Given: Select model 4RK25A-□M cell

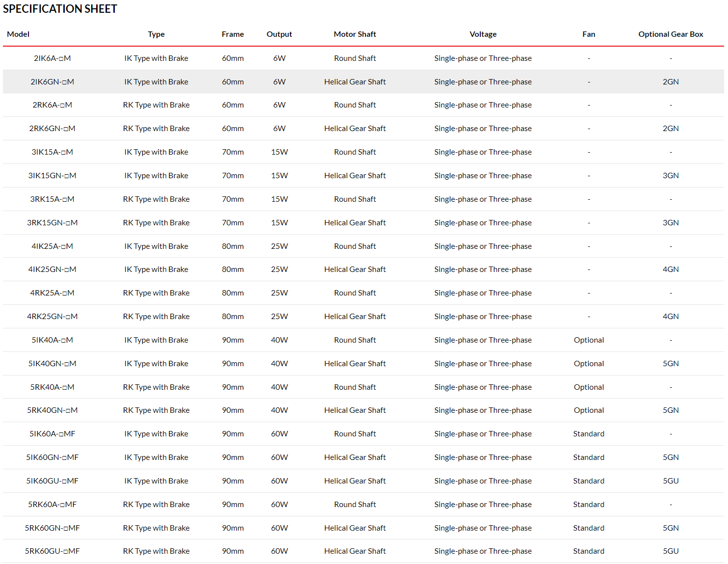Looking at the screenshot, I should coord(52,293).
